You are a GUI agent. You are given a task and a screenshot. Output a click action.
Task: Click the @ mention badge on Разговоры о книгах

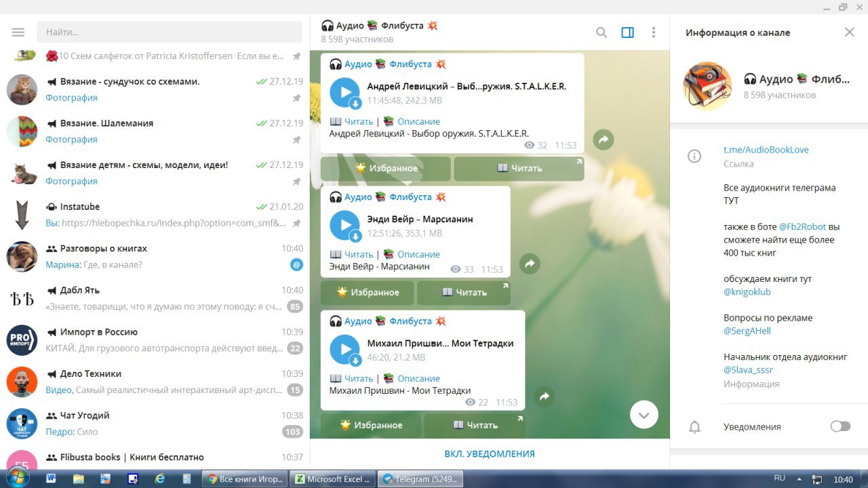pyautogui.click(x=296, y=265)
